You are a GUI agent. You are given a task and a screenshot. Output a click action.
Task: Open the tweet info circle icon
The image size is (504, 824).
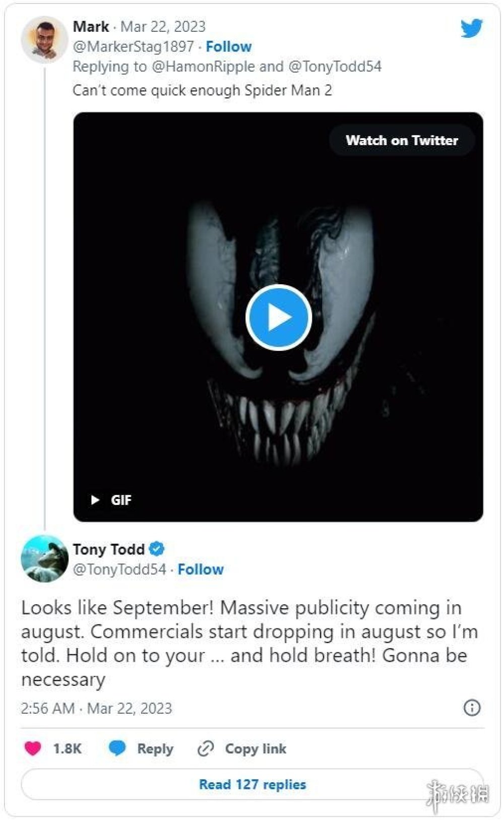point(472,708)
